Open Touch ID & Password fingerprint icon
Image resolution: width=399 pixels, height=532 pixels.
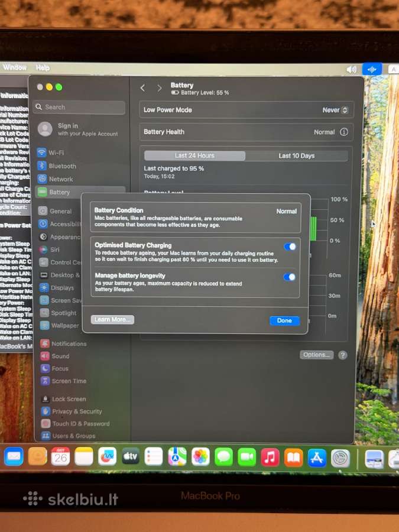tap(46, 423)
